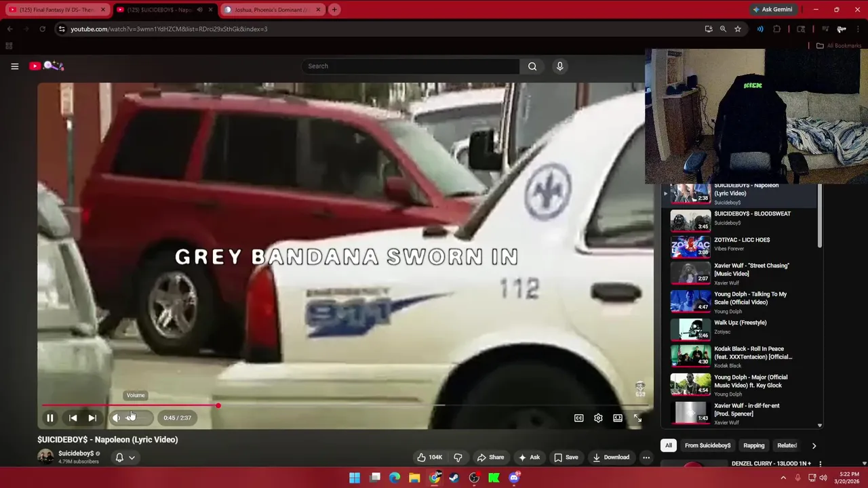Open the zoom magnifier in address bar
868x488 pixels.
coord(723,29)
